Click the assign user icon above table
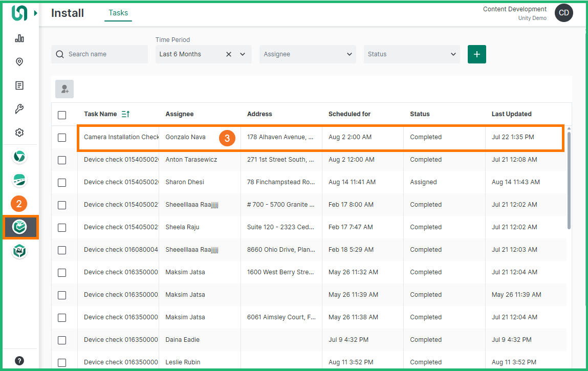Screen dimensions: 588x371 click(x=64, y=89)
